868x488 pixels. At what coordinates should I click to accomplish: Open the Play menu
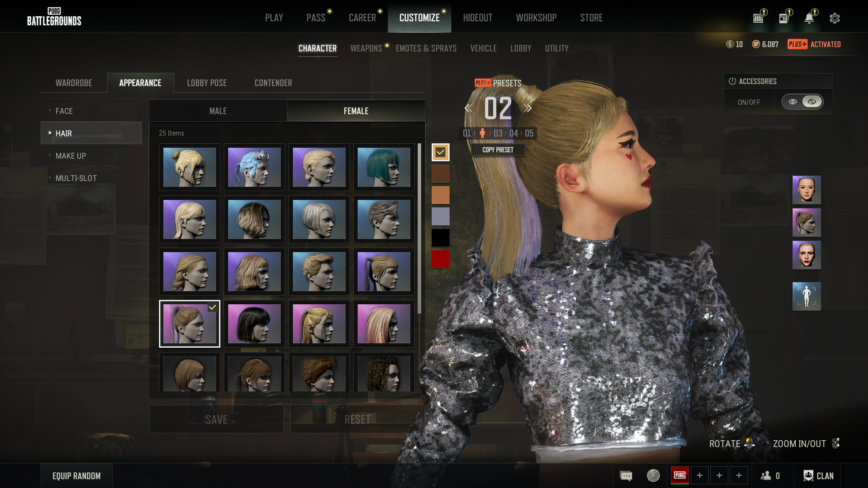(274, 18)
